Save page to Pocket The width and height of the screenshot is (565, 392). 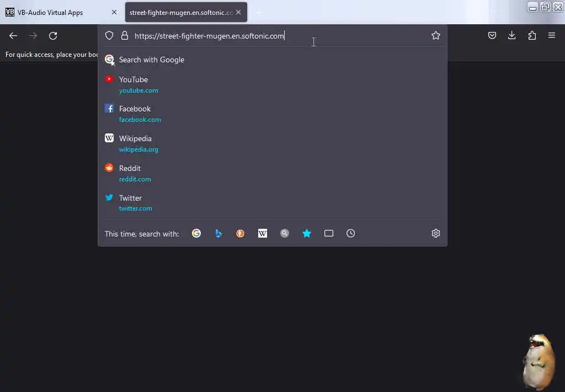(x=492, y=35)
